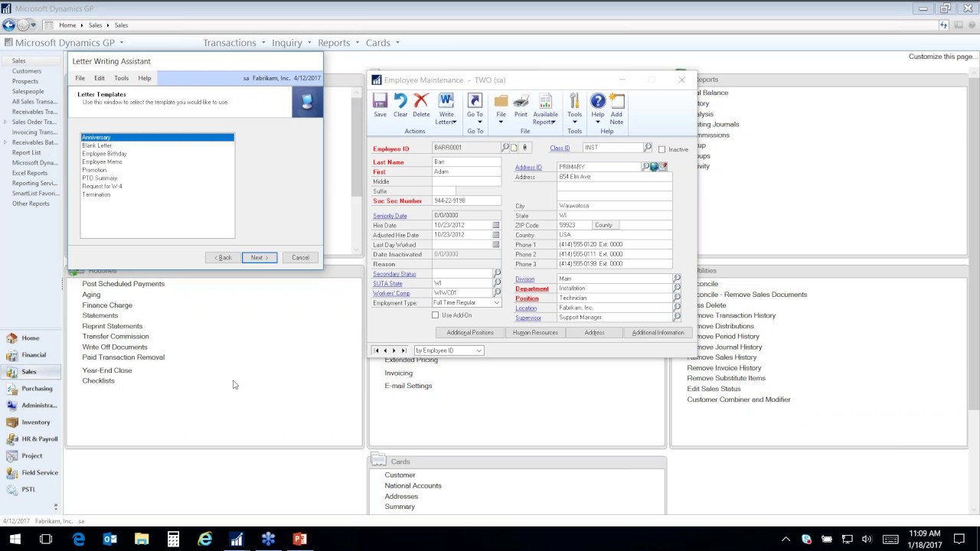Open the lookup next to Employee ID
The height and width of the screenshot is (551, 980).
tap(505, 147)
